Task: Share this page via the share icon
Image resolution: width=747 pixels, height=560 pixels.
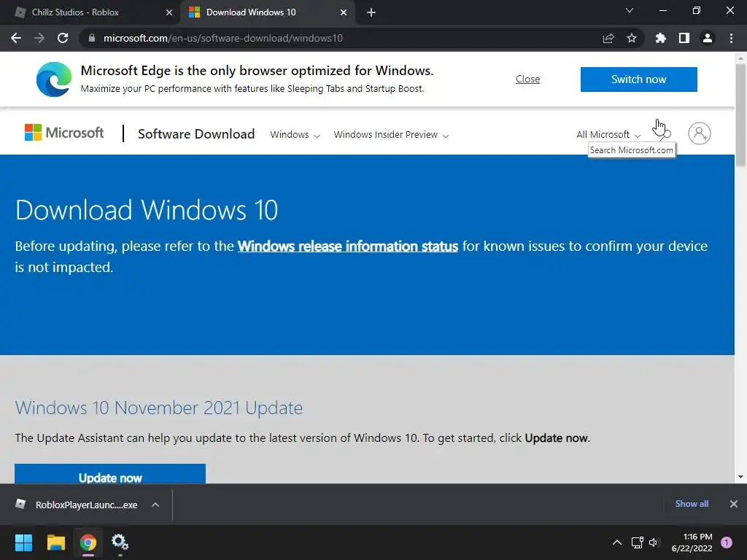Action: [608, 38]
